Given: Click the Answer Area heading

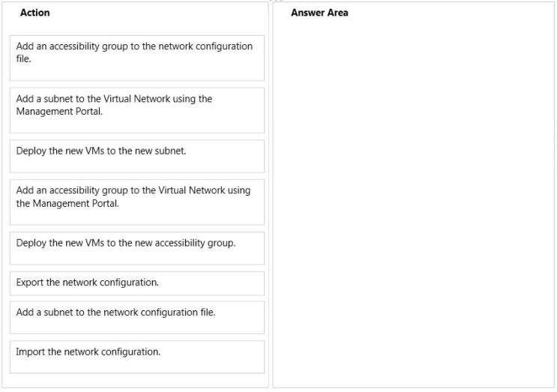Looking at the screenshot, I should (319, 13).
